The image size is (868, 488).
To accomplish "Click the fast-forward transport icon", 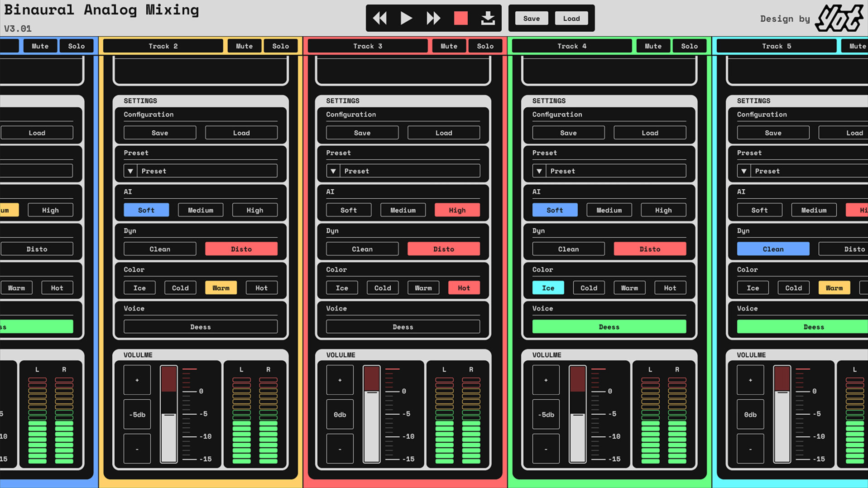I will [x=433, y=19].
